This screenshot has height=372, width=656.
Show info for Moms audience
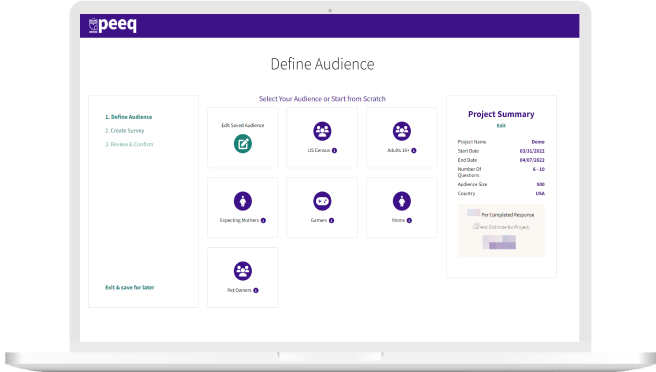coord(409,221)
